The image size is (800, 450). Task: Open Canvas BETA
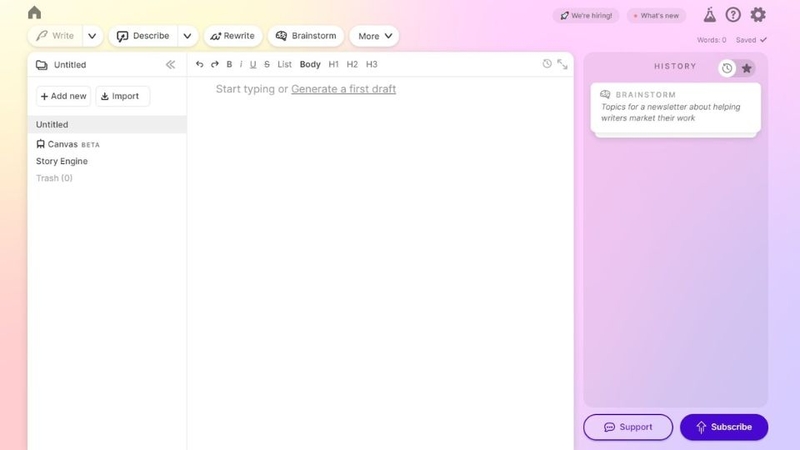click(68, 144)
